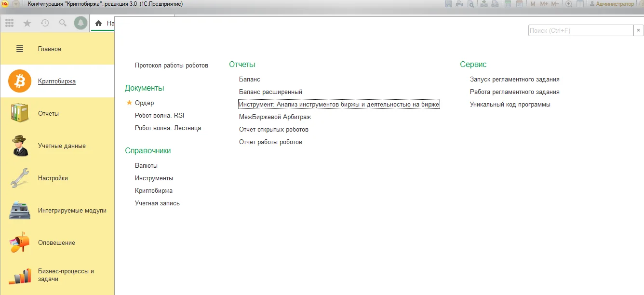The height and width of the screenshot is (295, 644).
Task: Click the Поиск (Ctrl+F) search field
Action: point(581,30)
